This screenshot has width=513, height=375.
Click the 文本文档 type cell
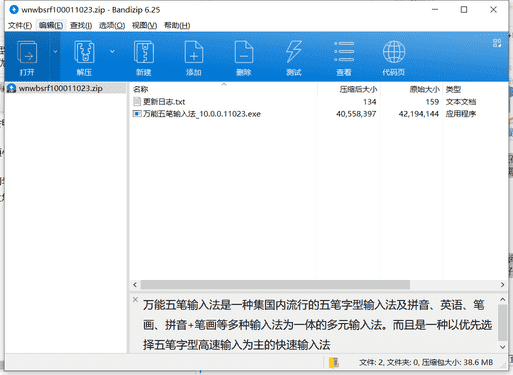pyautogui.click(x=461, y=102)
